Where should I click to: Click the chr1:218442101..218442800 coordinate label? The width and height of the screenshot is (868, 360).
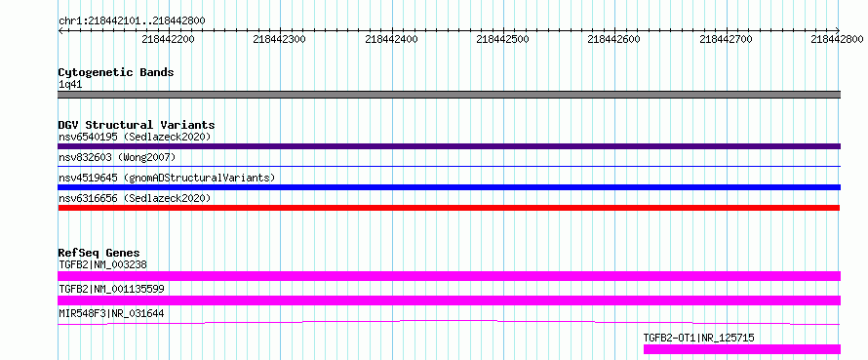tap(132, 20)
